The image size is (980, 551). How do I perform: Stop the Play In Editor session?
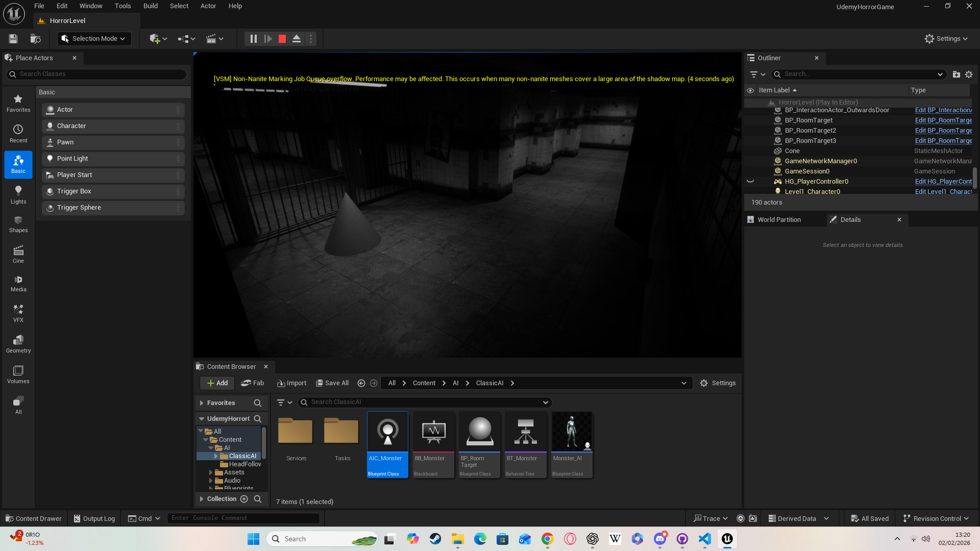point(282,38)
